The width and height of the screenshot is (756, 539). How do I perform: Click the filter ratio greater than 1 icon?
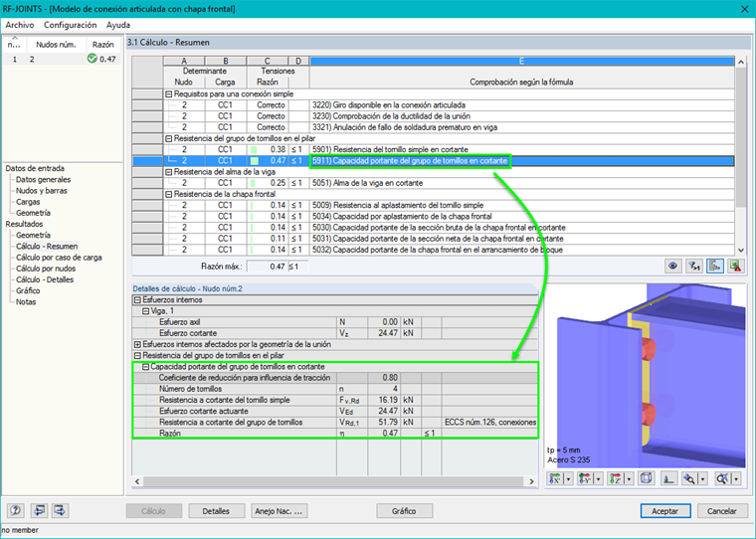click(693, 266)
